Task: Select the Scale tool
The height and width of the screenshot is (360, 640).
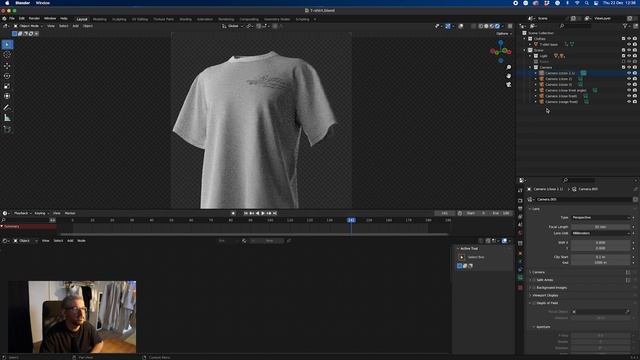Action: [7, 86]
